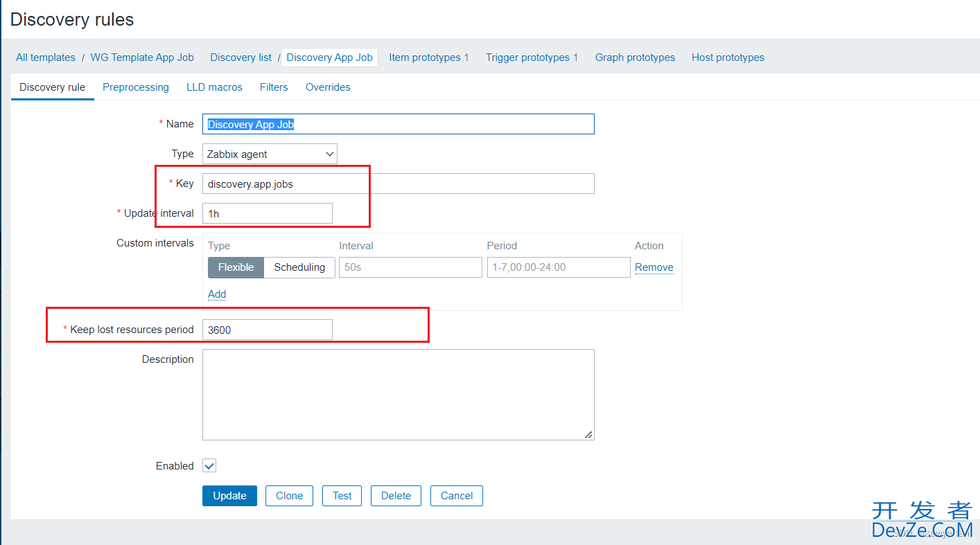980x545 pixels.
Task: Click the Update button
Action: point(229,496)
